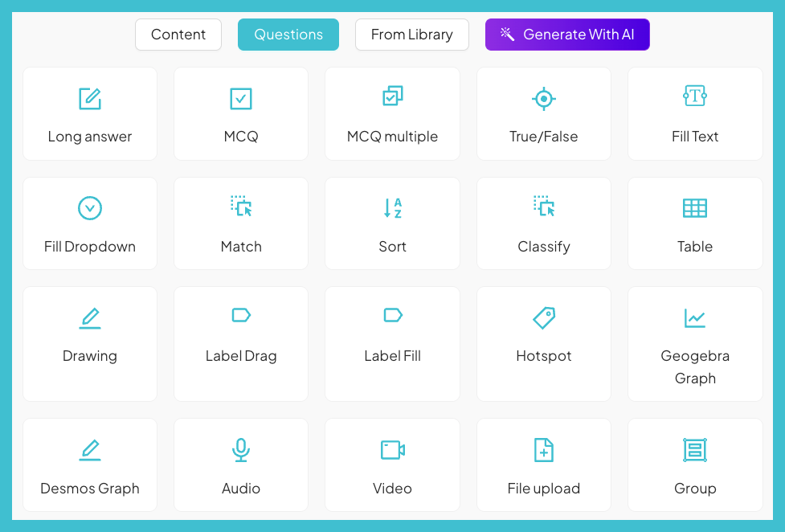Open the From Library tab
785x532 pixels.
pyautogui.click(x=411, y=35)
